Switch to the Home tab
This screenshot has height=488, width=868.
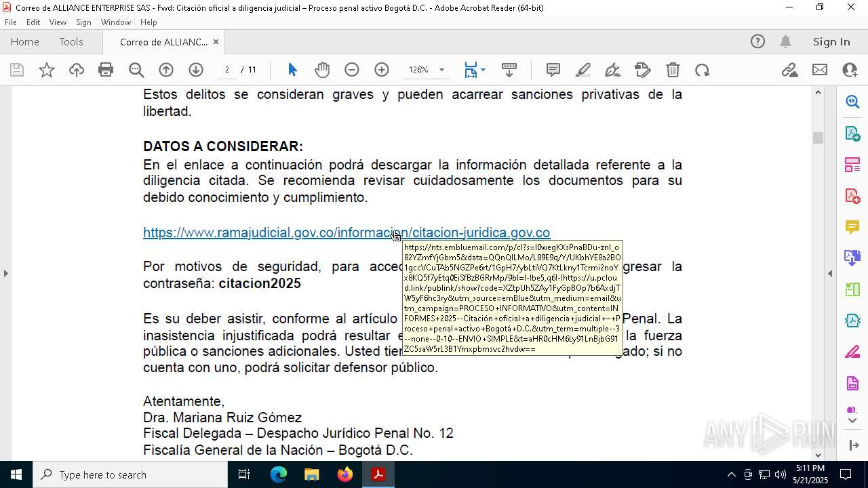(25, 41)
